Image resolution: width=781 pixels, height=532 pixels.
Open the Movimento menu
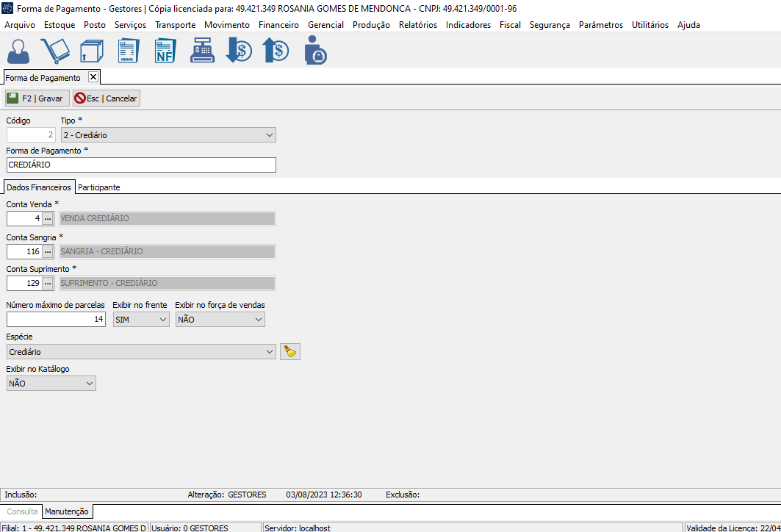tap(227, 25)
